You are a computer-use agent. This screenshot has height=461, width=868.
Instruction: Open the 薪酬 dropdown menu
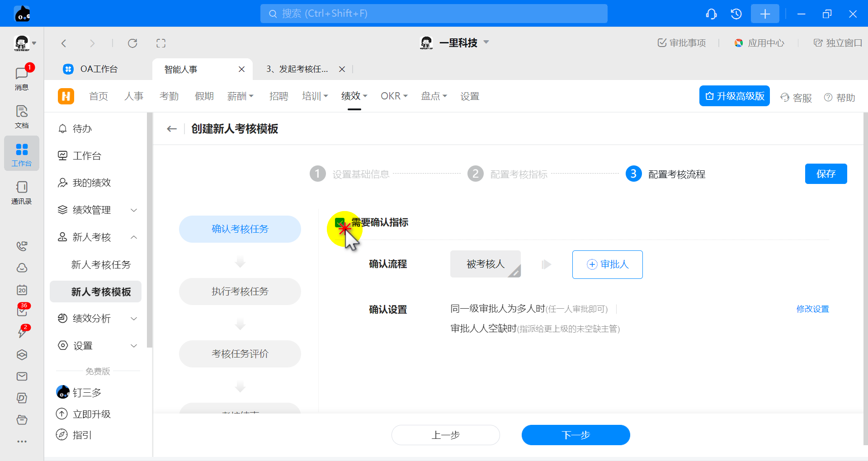tap(240, 96)
